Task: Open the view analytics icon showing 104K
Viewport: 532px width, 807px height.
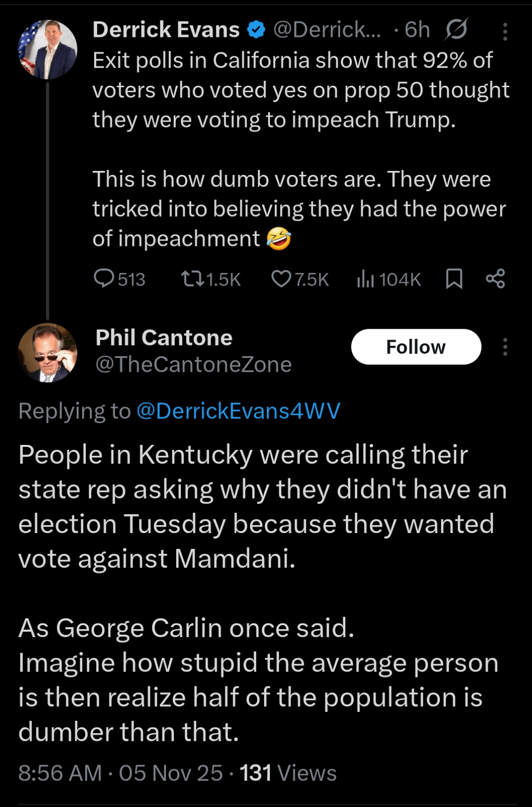Action: [x=366, y=279]
